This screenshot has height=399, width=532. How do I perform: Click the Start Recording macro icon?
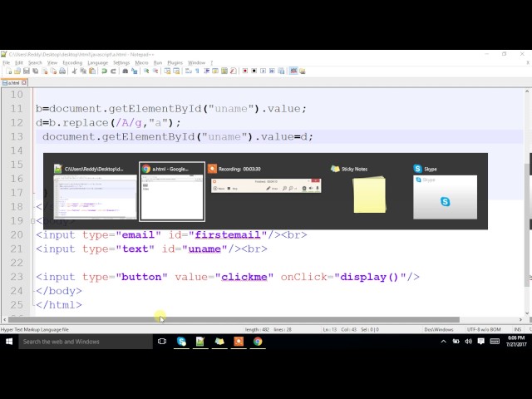click(244, 71)
